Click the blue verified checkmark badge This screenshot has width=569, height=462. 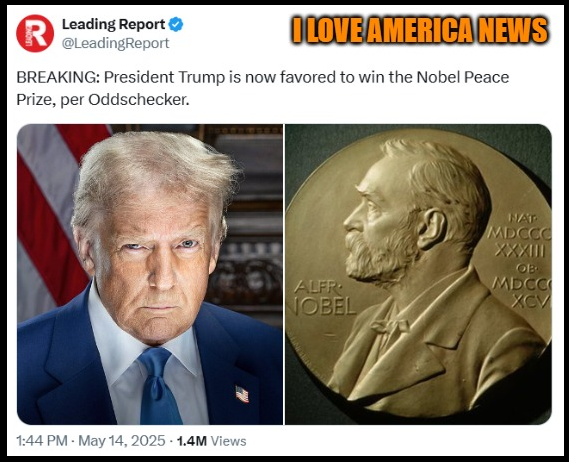pyautogui.click(x=176, y=24)
